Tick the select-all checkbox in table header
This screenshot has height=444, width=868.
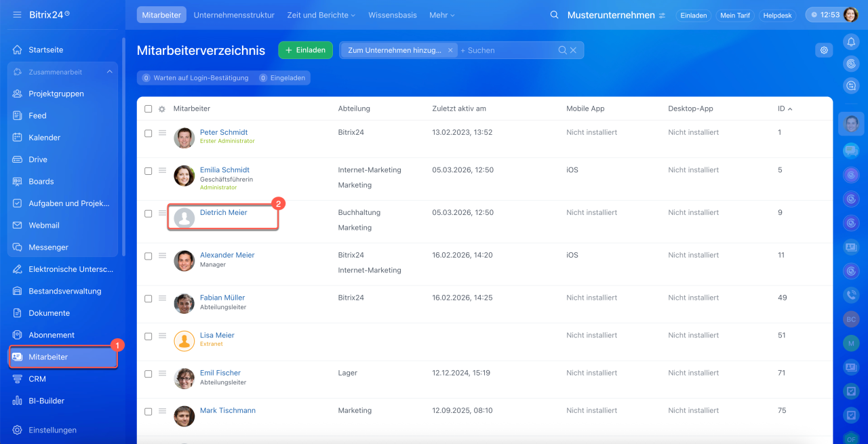coord(149,108)
